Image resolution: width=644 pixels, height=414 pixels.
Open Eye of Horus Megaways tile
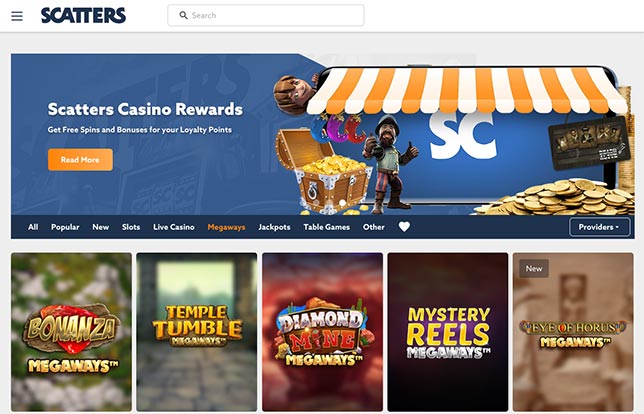point(573,332)
